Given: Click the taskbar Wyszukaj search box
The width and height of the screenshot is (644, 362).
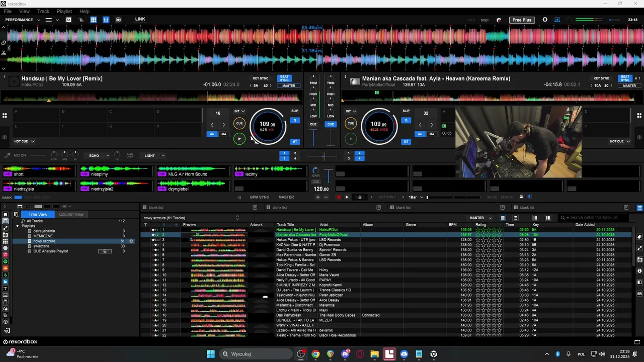Looking at the screenshot, I should click(x=257, y=354).
